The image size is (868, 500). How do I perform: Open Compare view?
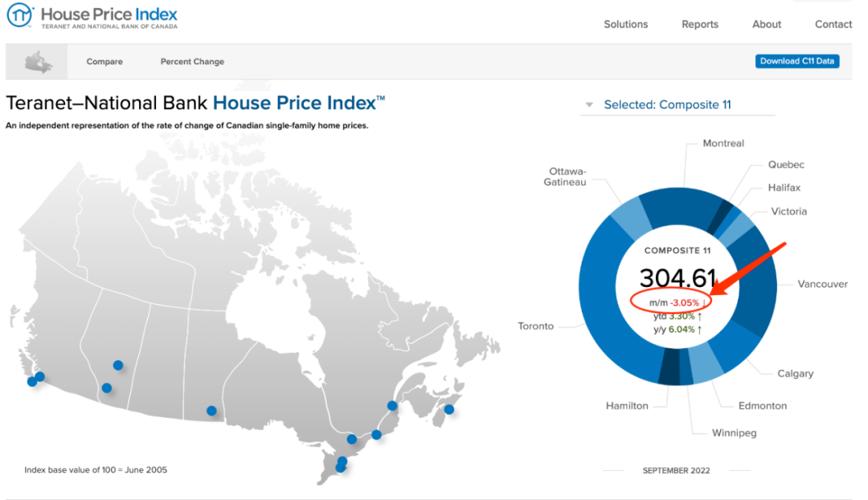pos(104,61)
